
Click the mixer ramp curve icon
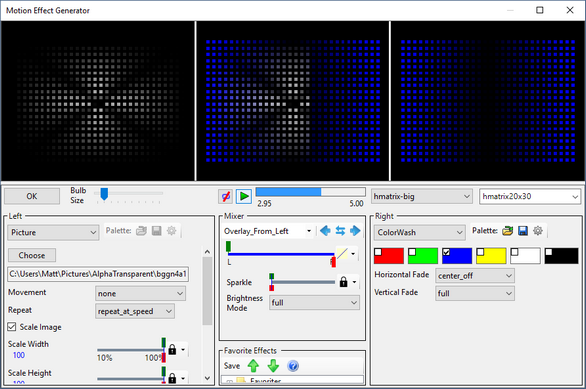coord(342,253)
